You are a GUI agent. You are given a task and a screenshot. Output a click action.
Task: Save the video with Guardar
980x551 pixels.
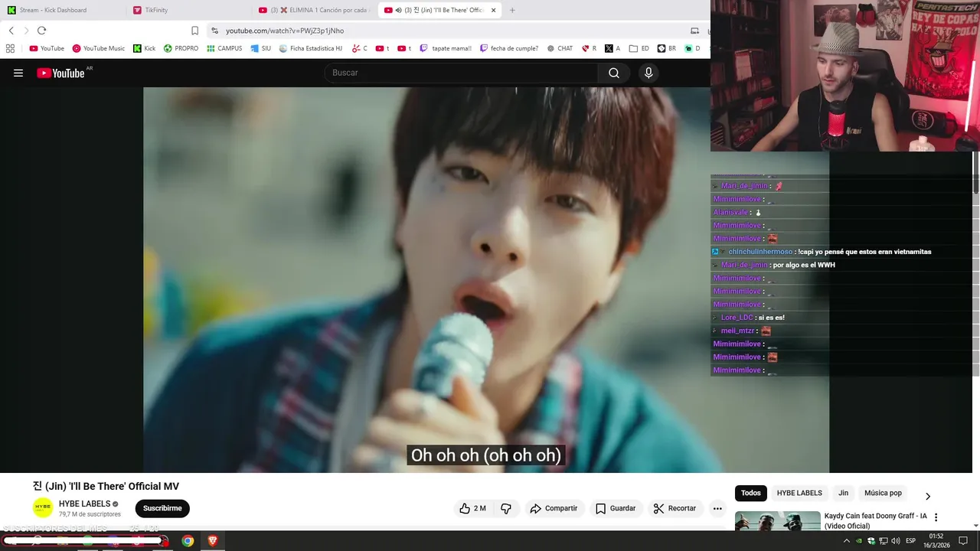616,508
